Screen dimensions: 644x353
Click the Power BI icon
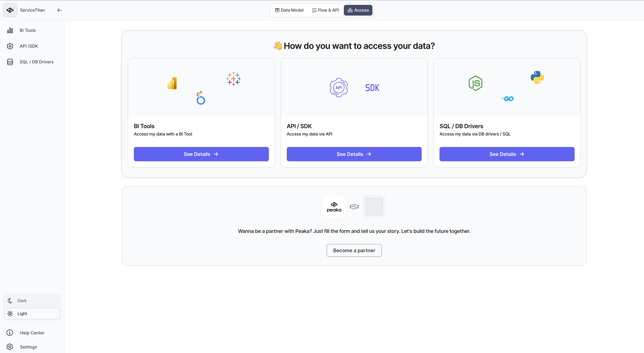(x=172, y=83)
